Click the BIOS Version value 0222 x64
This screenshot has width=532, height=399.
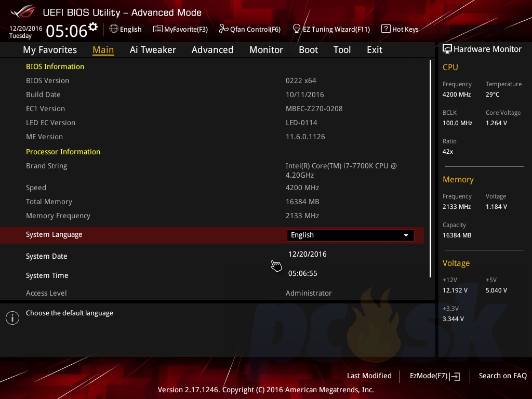click(x=301, y=81)
